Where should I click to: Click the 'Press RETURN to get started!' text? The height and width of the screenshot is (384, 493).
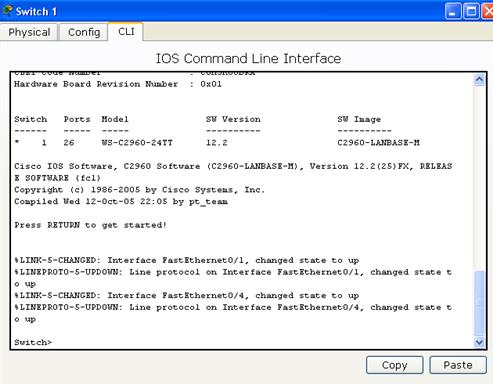point(90,225)
